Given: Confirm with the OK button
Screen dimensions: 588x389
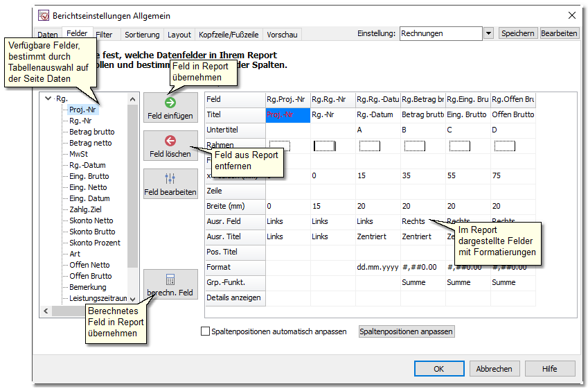Looking at the screenshot, I should [x=438, y=369].
